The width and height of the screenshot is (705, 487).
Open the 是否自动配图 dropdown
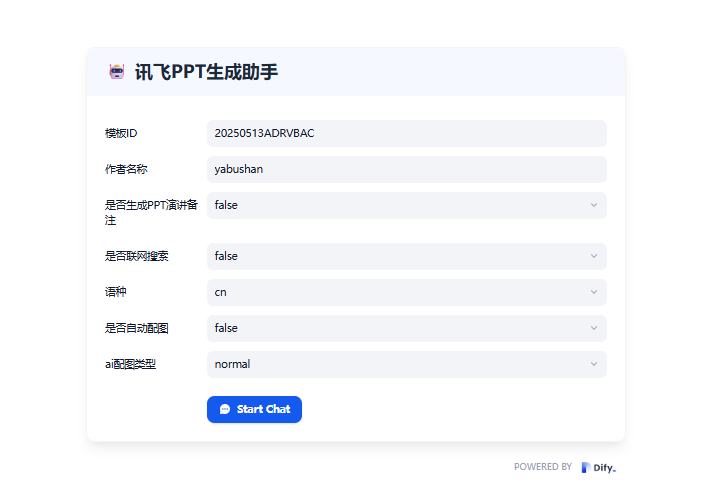click(407, 328)
